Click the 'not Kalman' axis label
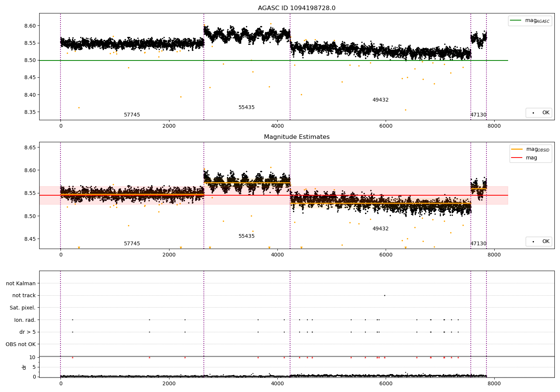 click(x=21, y=283)
